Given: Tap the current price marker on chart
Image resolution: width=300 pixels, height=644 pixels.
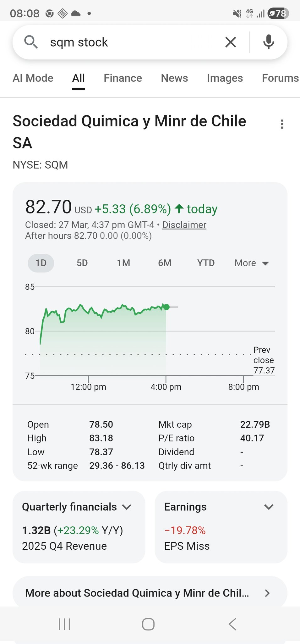Looking at the screenshot, I should pos(166,307).
